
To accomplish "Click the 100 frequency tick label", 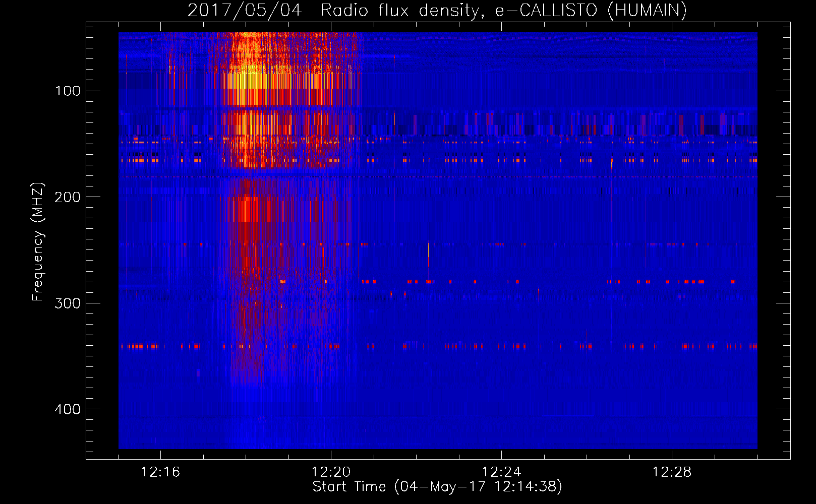I will [68, 91].
